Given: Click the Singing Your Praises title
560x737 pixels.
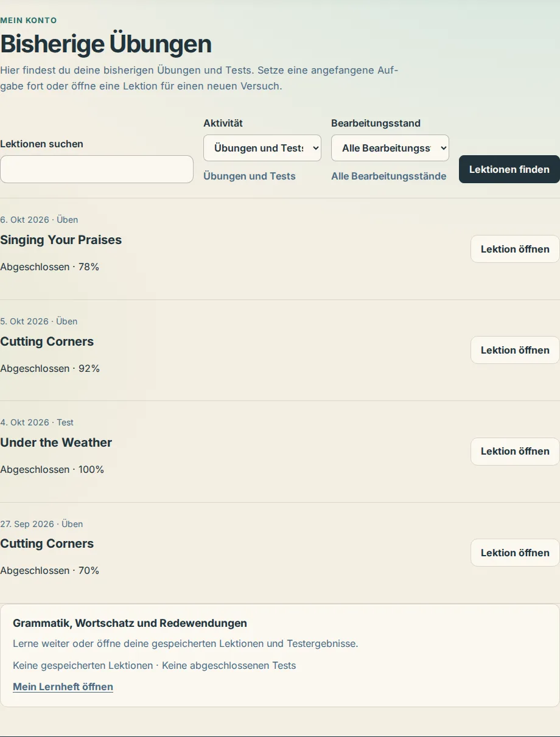Looking at the screenshot, I should coord(61,240).
